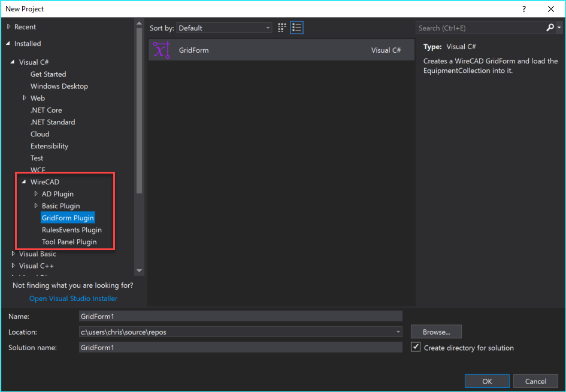Viewport: 566px width, 392px height.
Task: Select .NET Standard category
Action: (x=53, y=122)
